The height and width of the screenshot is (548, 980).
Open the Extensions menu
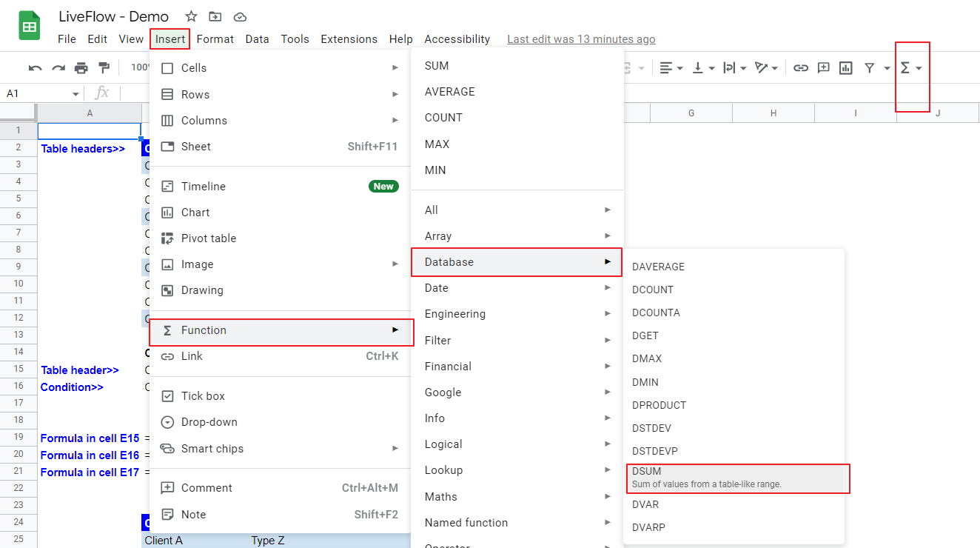tap(349, 39)
